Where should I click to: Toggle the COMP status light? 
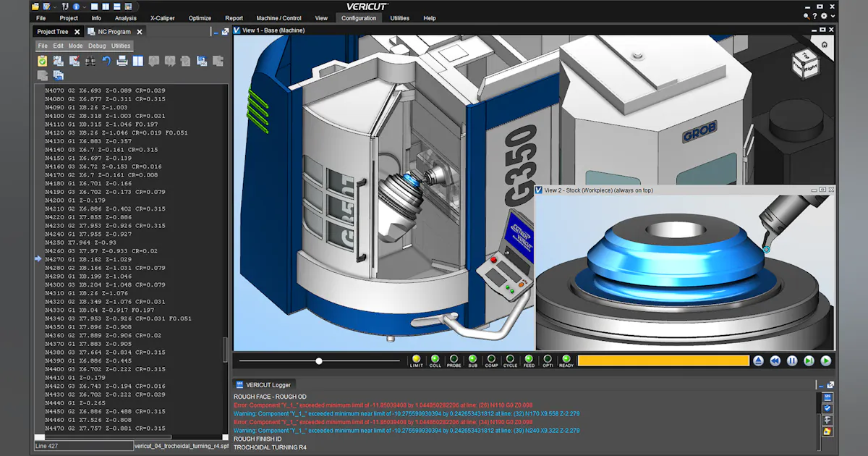(x=491, y=360)
